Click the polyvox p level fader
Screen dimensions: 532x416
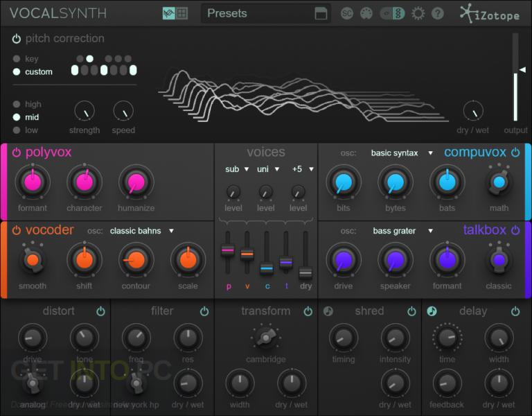coord(228,250)
